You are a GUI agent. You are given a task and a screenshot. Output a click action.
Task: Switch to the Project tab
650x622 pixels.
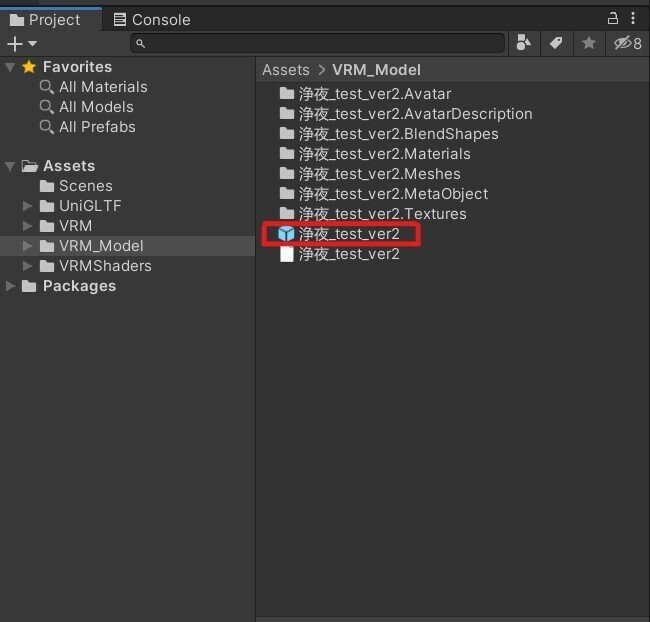(50, 19)
